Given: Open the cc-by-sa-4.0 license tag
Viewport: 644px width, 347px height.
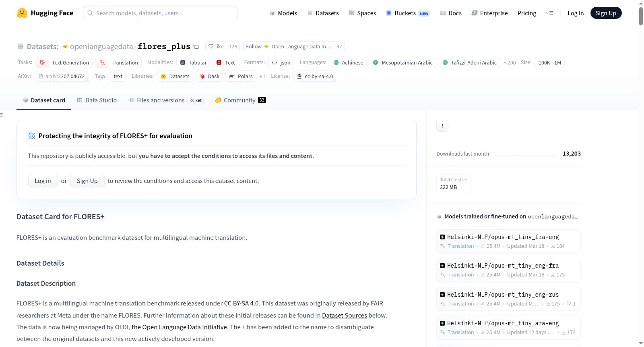Looking at the screenshot, I should [315, 76].
